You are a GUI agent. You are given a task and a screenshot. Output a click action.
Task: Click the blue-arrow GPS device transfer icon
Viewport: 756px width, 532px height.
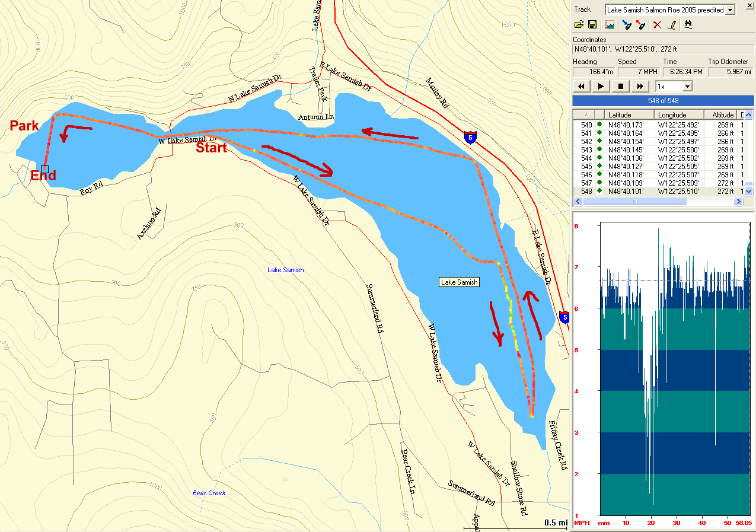click(x=627, y=25)
